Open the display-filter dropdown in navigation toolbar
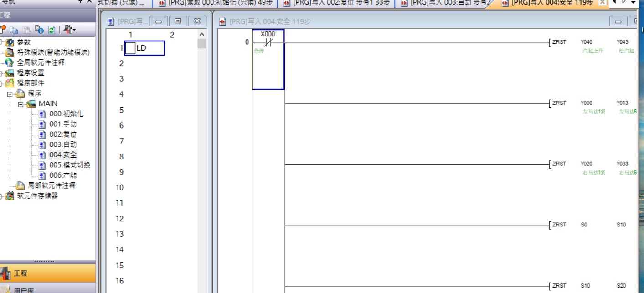The height and width of the screenshot is (293, 644). click(x=70, y=30)
